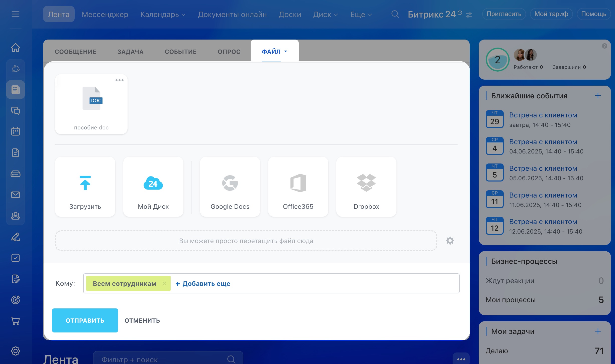
Task: Open Мои процессы count row
Action: [544, 300]
